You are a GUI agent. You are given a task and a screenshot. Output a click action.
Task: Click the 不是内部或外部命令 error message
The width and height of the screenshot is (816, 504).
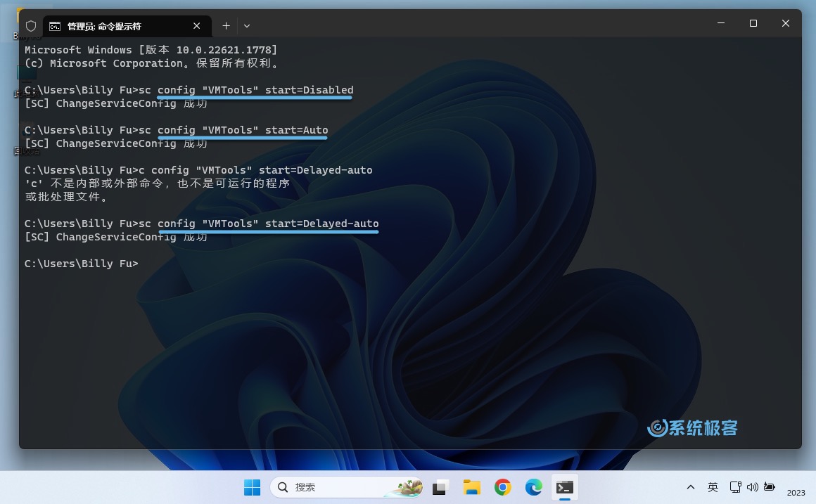tap(157, 183)
